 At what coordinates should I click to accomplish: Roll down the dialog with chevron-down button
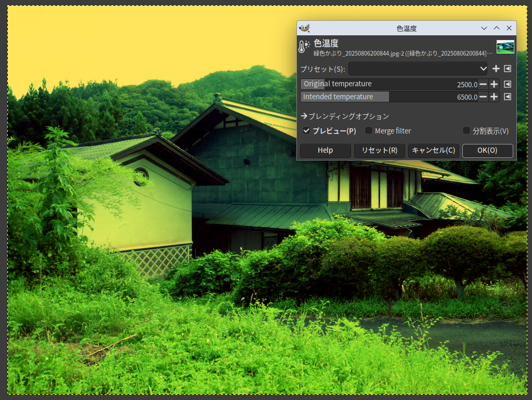click(484, 28)
